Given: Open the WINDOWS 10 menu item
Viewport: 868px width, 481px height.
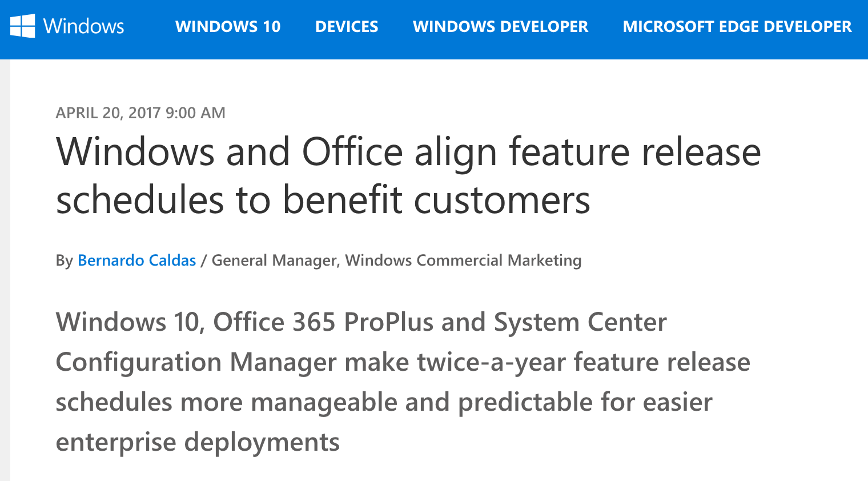Looking at the screenshot, I should coord(228,26).
